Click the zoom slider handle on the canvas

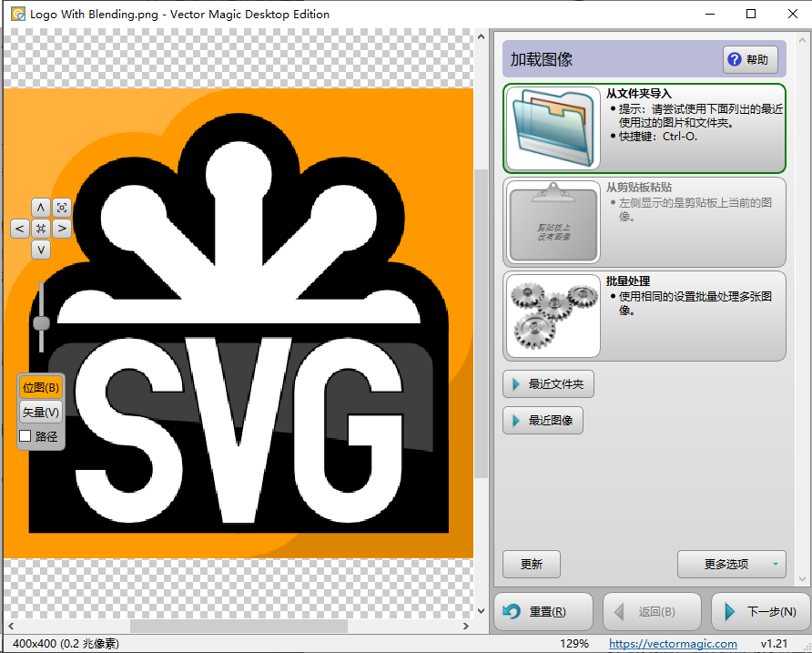pos(41,323)
